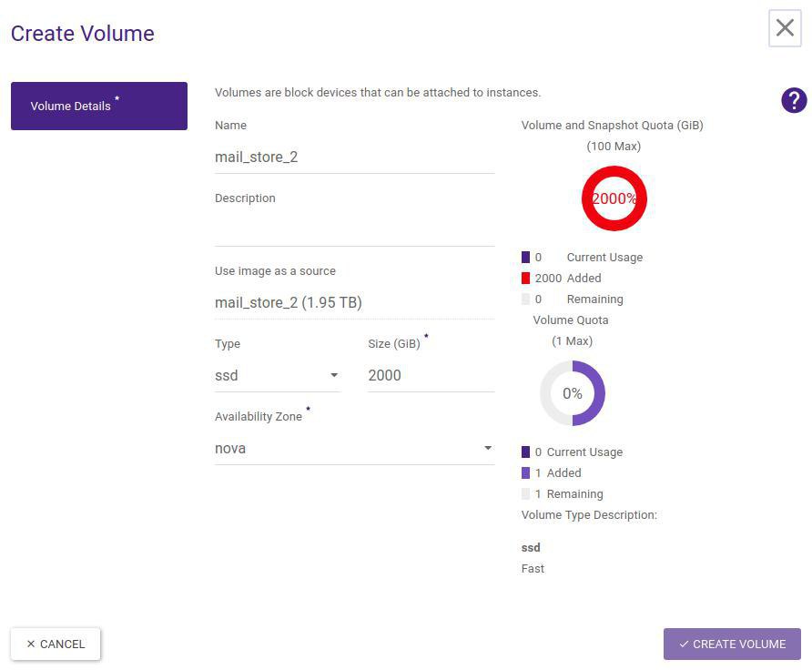This screenshot has height=670, width=812.
Task: Open the Use image as a source field
Action: [x=354, y=302]
